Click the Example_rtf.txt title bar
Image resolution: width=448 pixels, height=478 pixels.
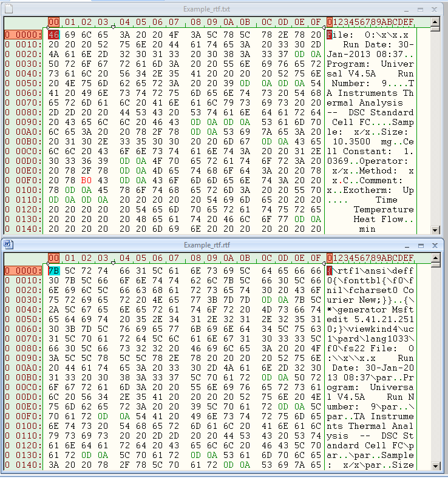pos(206,8)
